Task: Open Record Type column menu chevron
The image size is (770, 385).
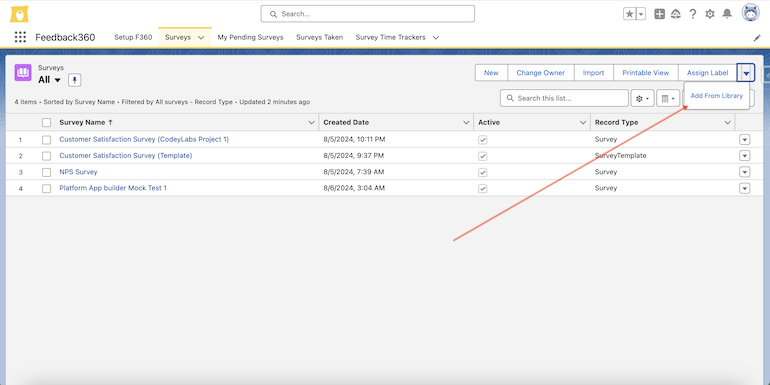Action: (x=727, y=122)
